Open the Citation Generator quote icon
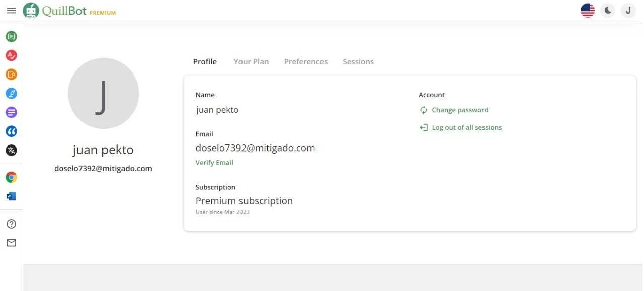Viewport: 644px width, 291px height. tap(11, 131)
